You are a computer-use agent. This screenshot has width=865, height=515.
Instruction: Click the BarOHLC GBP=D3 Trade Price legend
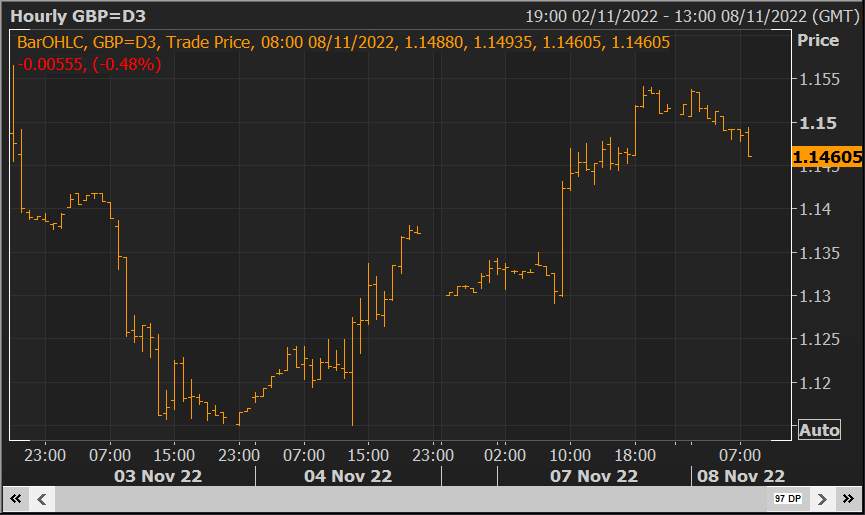[343, 42]
